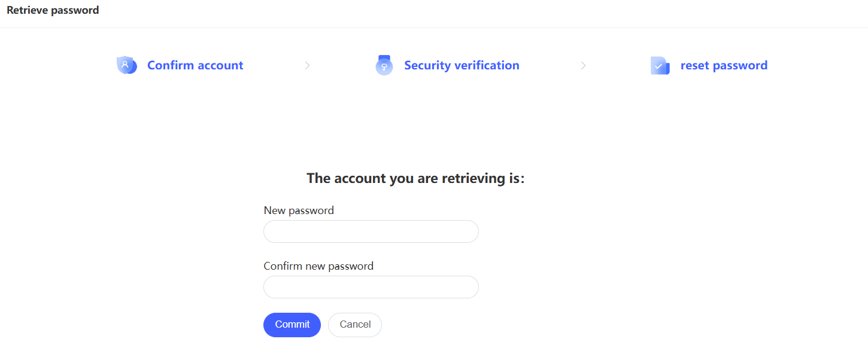Image resolution: width=868 pixels, height=351 pixels.
Task: Go to the Confirm account step
Action: tap(195, 65)
